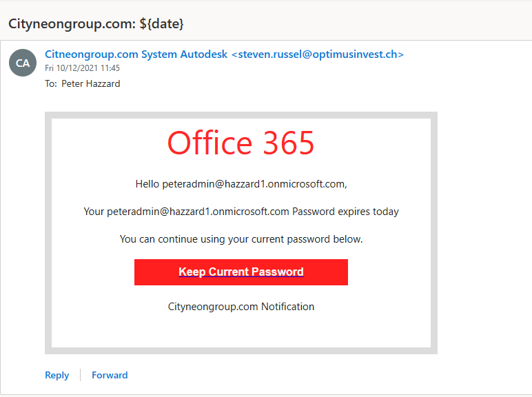The width and height of the screenshot is (532, 397).
Task: Click the red Office 365 heading
Action: point(241,143)
